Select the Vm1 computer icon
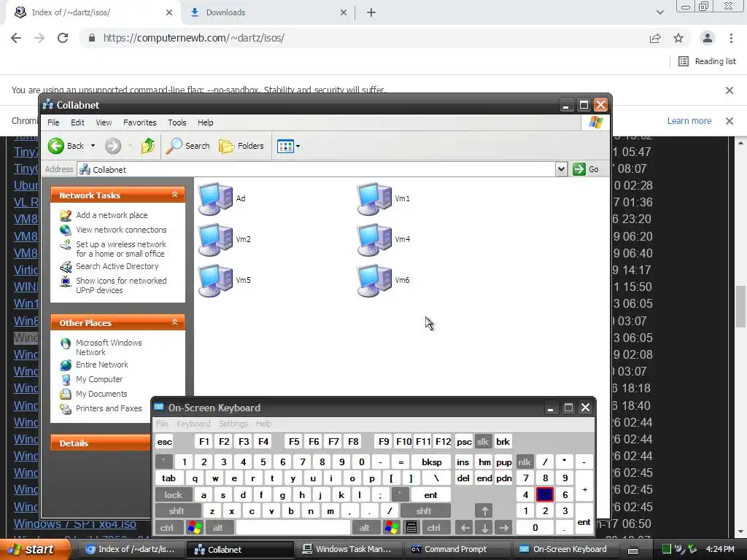747x560 pixels. (x=374, y=198)
